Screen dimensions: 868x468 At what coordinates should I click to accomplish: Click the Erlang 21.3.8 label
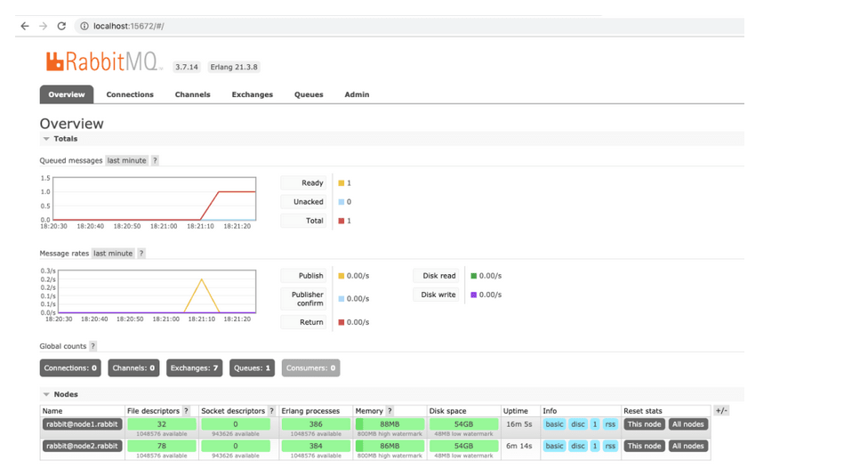pos(234,67)
